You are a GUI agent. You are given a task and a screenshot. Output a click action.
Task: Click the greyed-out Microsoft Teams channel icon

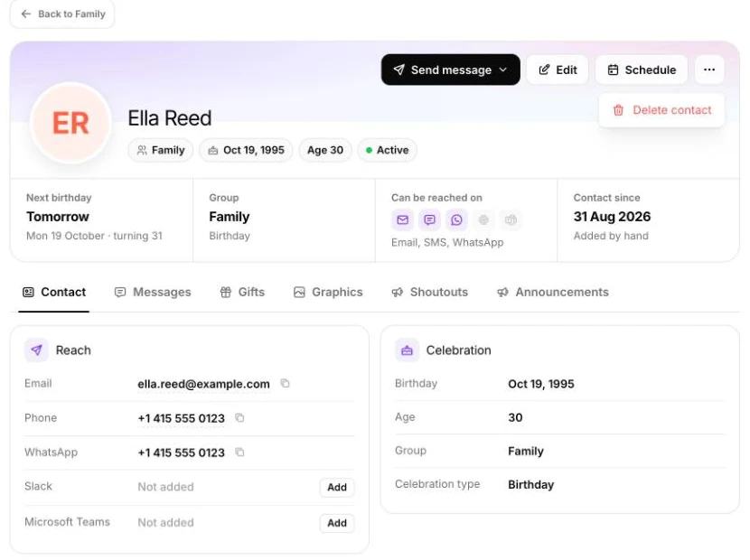[x=511, y=219]
